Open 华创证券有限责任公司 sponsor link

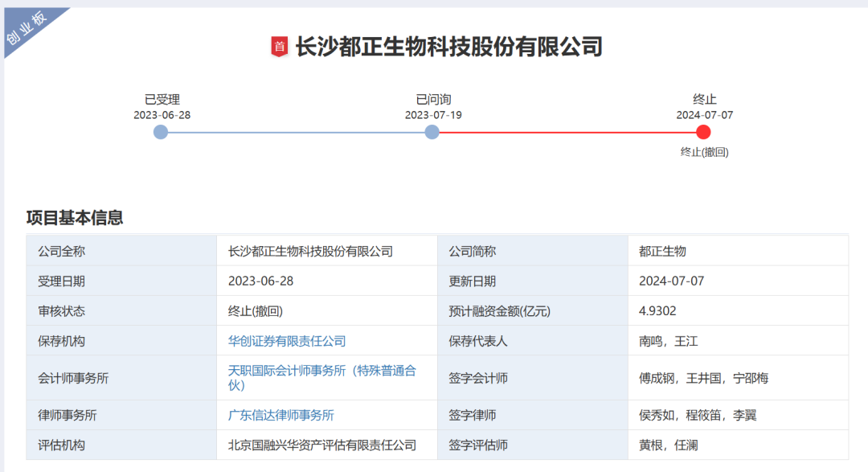point(287,341)
